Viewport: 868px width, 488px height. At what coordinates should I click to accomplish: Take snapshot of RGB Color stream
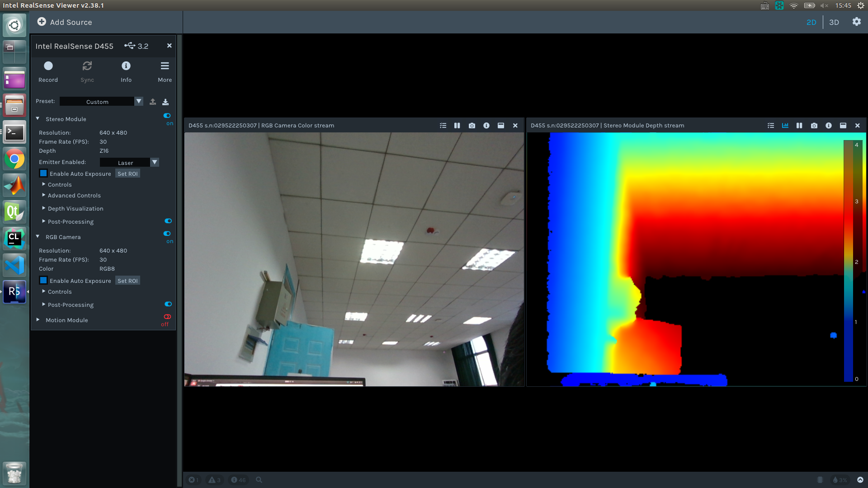pos(472,126)
